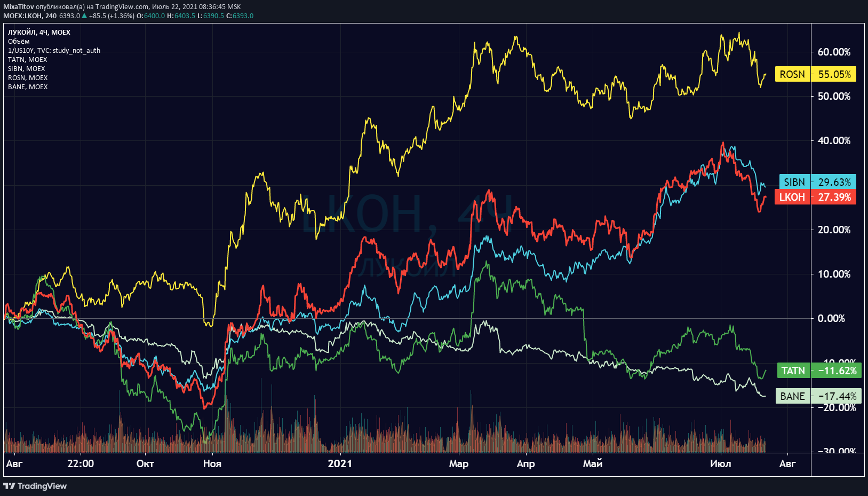Click the 0.00% price axis label
Image resolution: width=868 pixels, height=496 pixels.
[x=831, y=318]
